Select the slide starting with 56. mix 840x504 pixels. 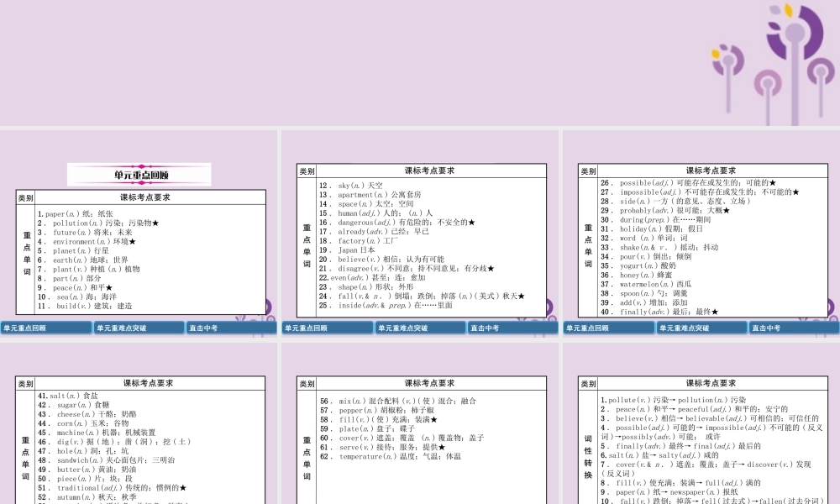point(421,437)
